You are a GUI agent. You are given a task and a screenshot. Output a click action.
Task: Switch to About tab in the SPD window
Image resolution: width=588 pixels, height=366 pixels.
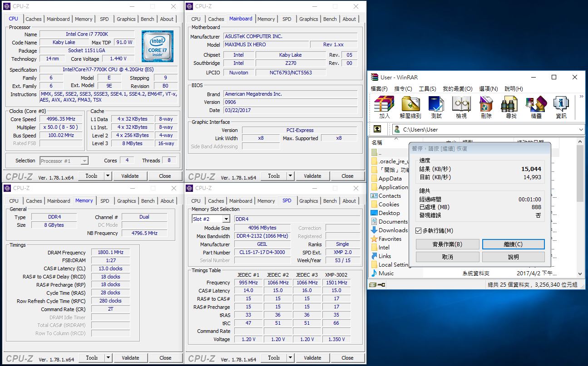[x=350, y=201]
